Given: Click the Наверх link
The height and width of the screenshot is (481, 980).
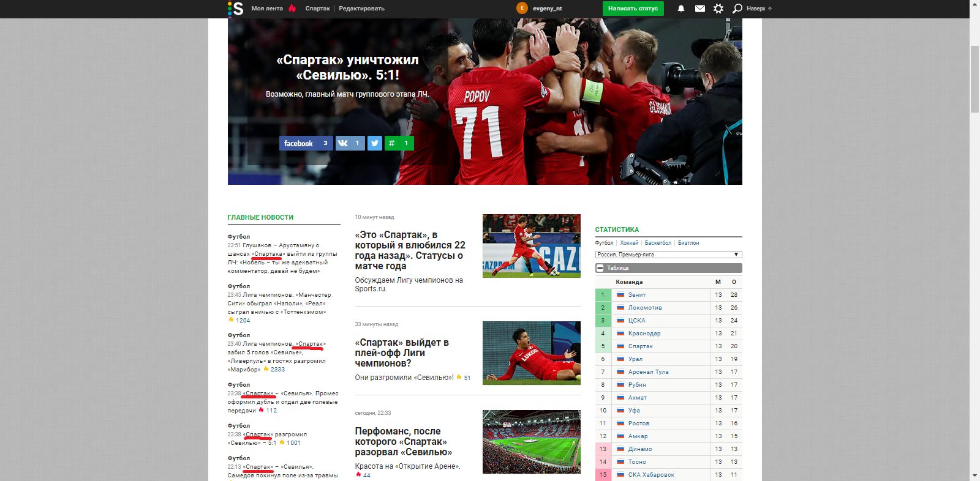Looking at the screenshot, I should pos(759,9).
